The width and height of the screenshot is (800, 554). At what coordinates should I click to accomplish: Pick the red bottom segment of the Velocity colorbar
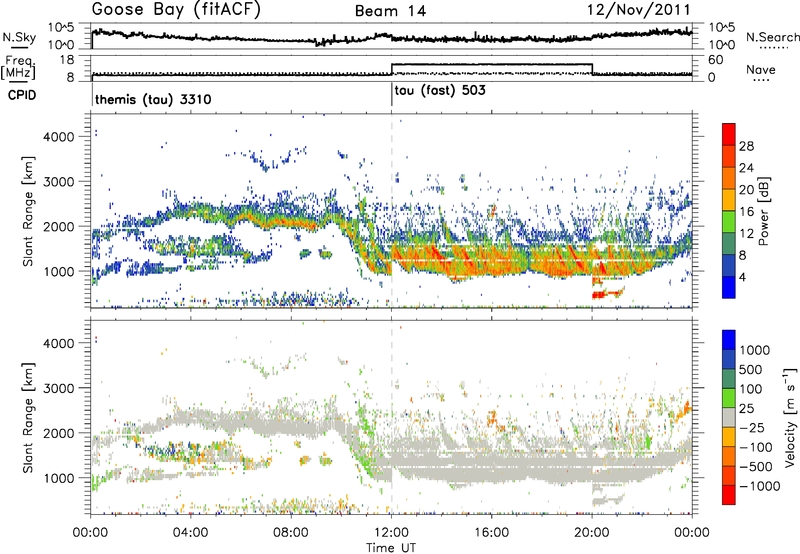[x=729, y=495]
